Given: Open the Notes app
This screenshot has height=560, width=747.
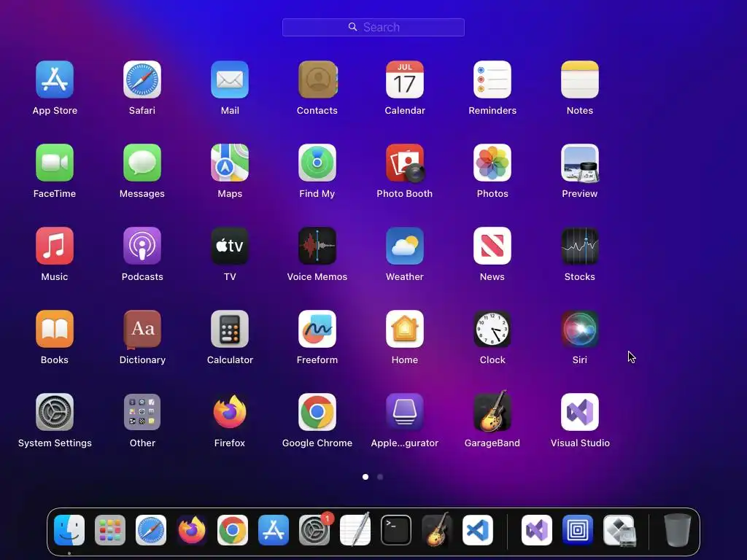Looking at the screenshot, I should coord(580,79).
